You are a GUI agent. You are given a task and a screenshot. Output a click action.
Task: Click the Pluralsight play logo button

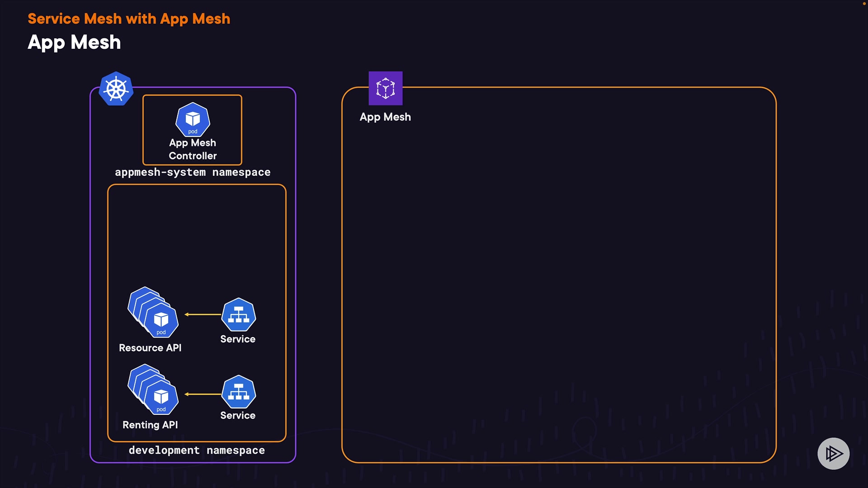coord(833,453)
